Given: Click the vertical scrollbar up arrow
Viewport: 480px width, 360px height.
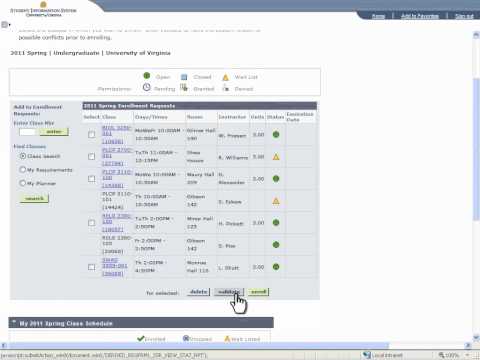Looking at the screenshot, I should [x=476, y=35].
